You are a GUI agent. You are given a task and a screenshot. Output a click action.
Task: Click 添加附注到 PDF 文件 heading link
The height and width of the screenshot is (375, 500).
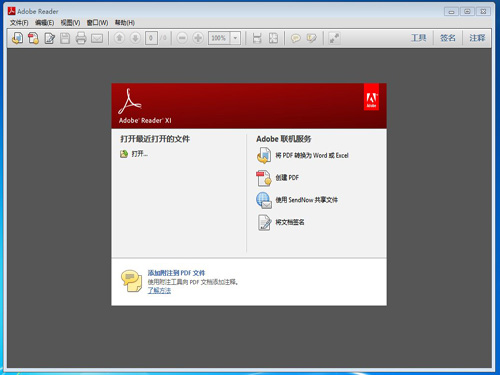point(176,273)
